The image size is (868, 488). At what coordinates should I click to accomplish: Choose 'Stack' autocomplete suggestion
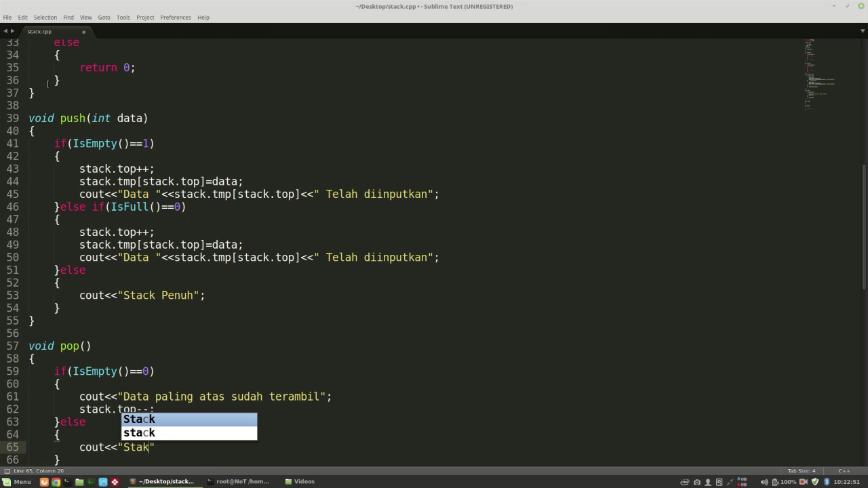coord(189,419)
